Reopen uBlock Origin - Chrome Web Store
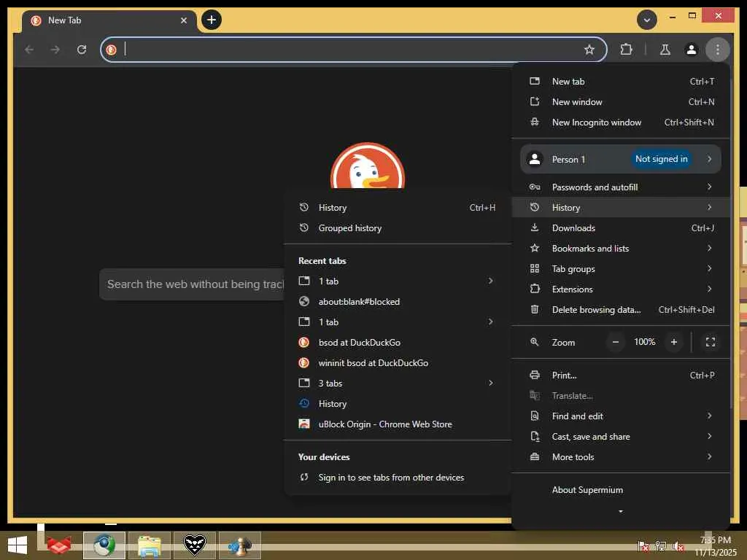747x560 pixels. click(x=398, y=424)
